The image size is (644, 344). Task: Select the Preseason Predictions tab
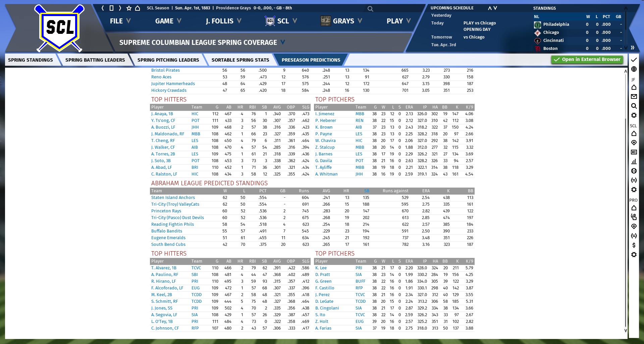click(x=311, y=60)
